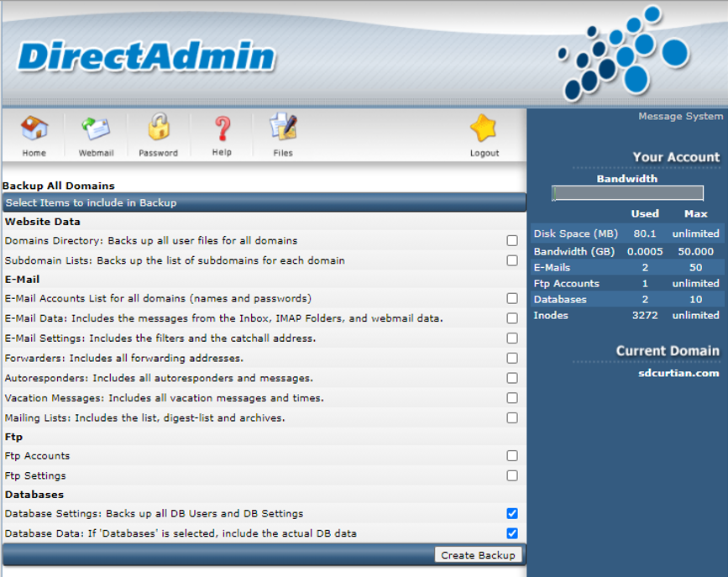Uncheck the Database Data checkbox
Viewport: 728px width, 577px height.
(512, 533)
